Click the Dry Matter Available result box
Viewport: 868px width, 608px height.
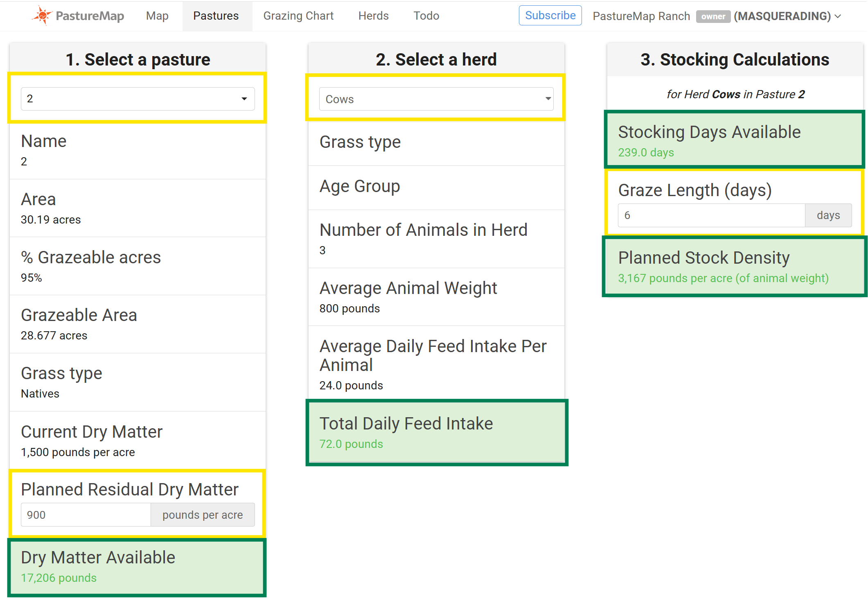coord(137,567)
